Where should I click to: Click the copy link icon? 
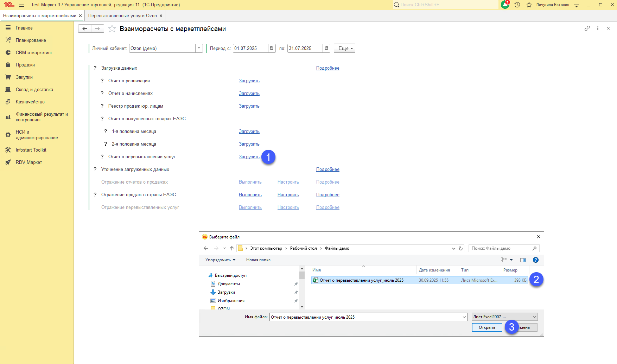(x=587, y=28)
